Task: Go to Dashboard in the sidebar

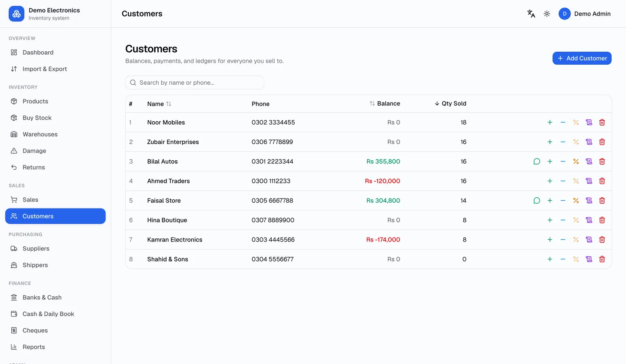Action: [x=55, y=53]
